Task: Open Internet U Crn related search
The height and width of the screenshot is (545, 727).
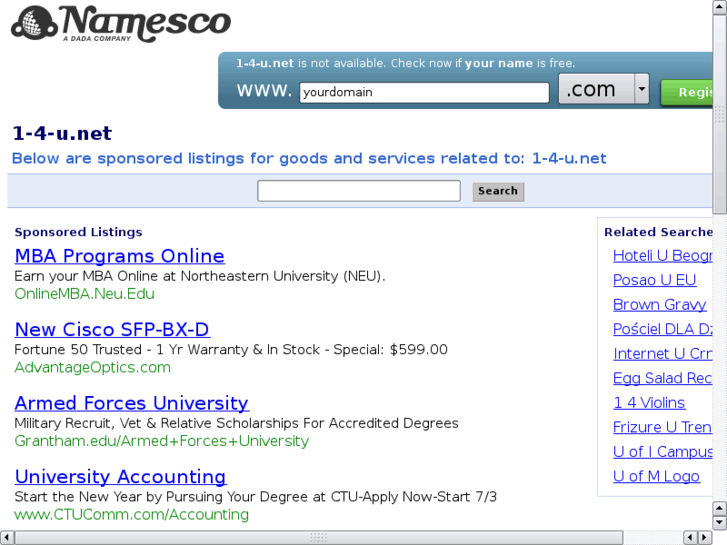Action: pyautogui.click(x=663, y=354)
